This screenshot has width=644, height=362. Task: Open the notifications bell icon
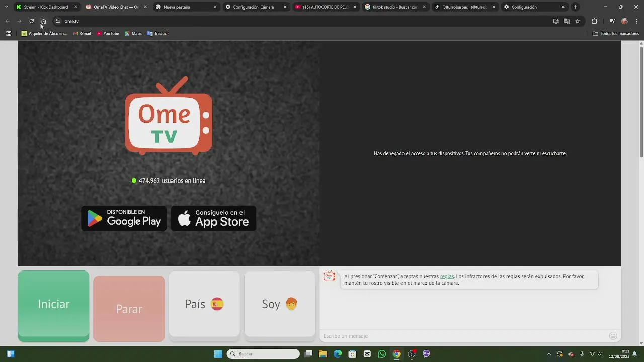point(635,354)
